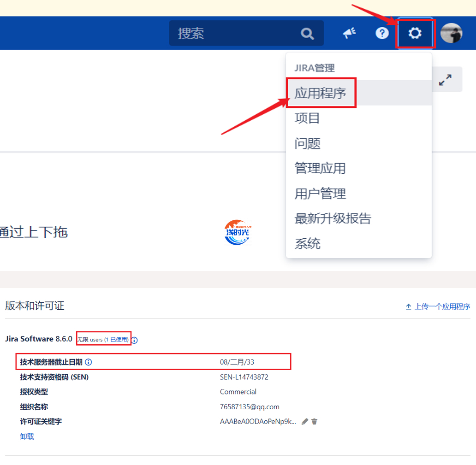476x465 pixels.
Task: Click info icon beside user count
Action: 135,340
